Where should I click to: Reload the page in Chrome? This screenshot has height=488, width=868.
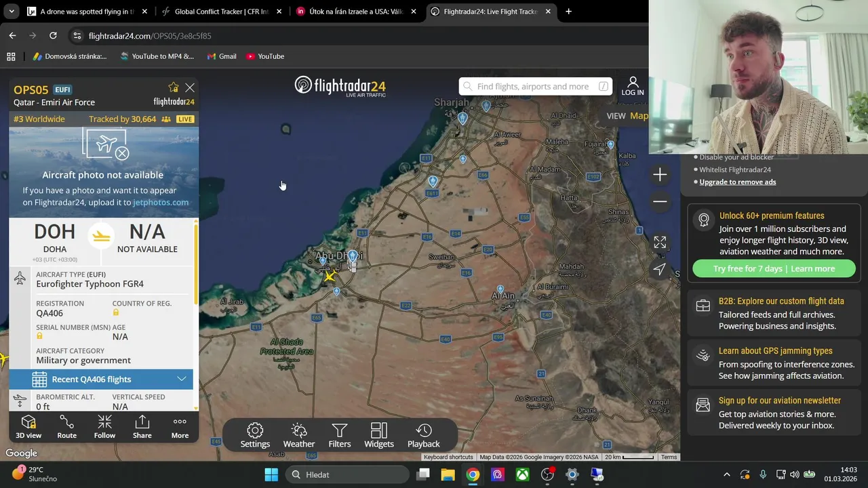pos(53,35)
